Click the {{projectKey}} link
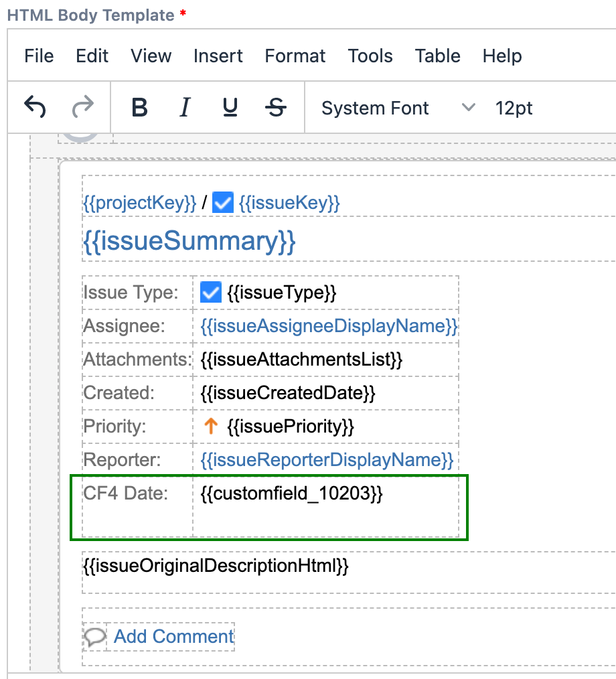Image resolution: width=616 pixels, height=679 pixels. (x=140, y=203)
